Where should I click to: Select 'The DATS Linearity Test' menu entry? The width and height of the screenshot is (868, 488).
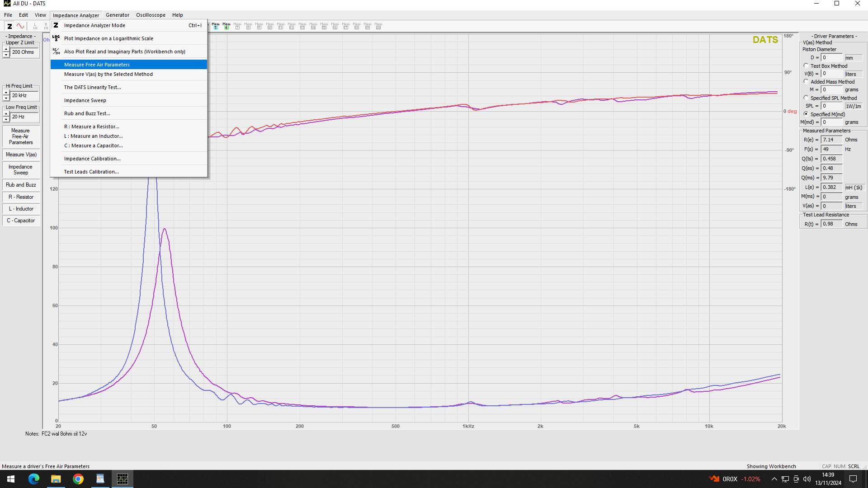tap(93, 87)
